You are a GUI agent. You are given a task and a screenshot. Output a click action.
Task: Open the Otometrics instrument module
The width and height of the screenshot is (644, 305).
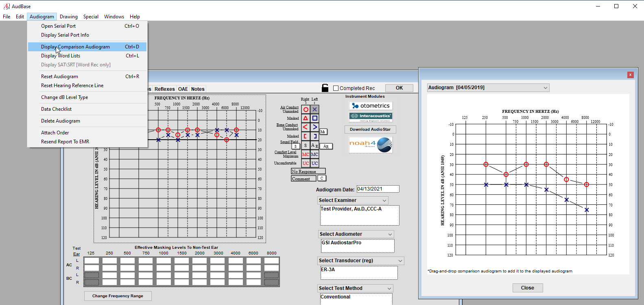pos(371,106)
